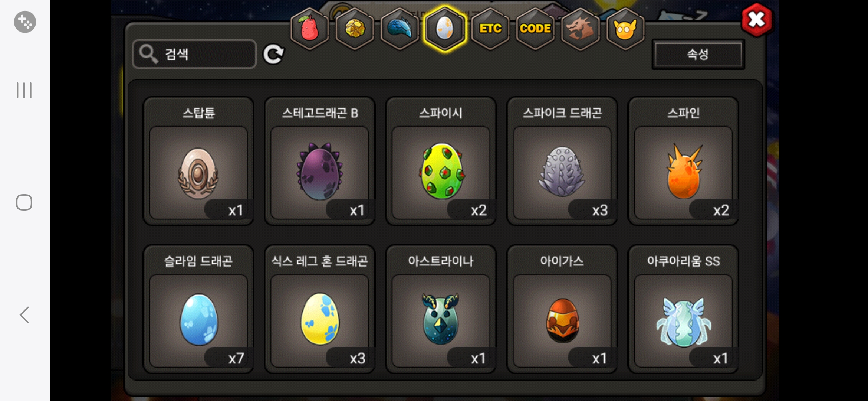Open the red dragon head category
Screen dimensions: 868x401
[x=580, y=29]
